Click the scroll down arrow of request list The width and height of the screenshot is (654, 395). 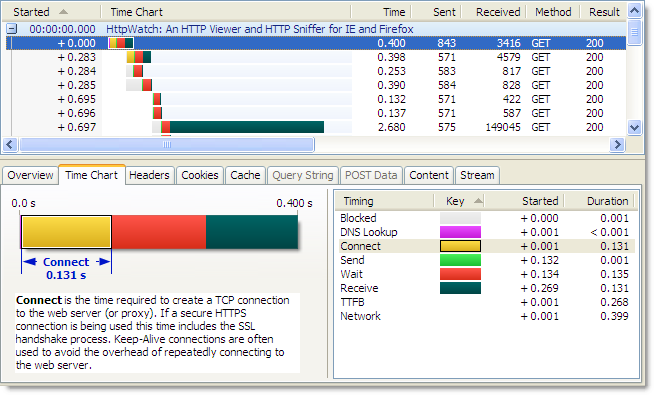tap(634, 128)
